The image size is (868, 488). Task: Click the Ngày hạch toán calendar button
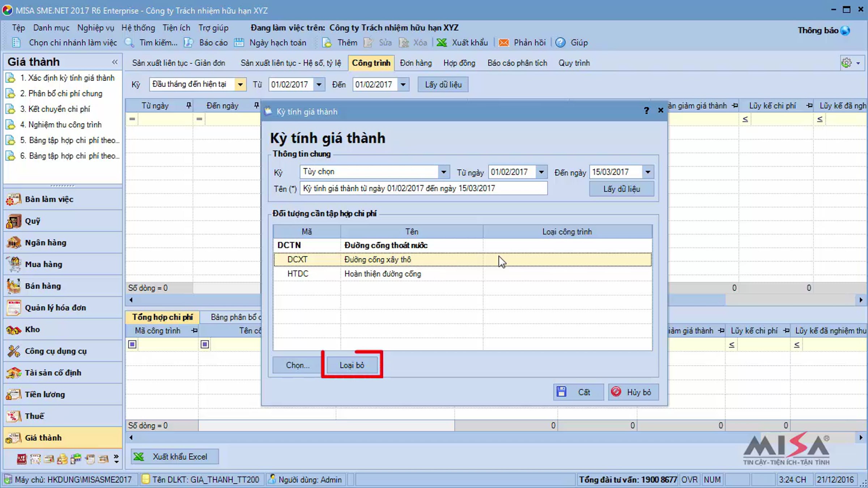270,43
